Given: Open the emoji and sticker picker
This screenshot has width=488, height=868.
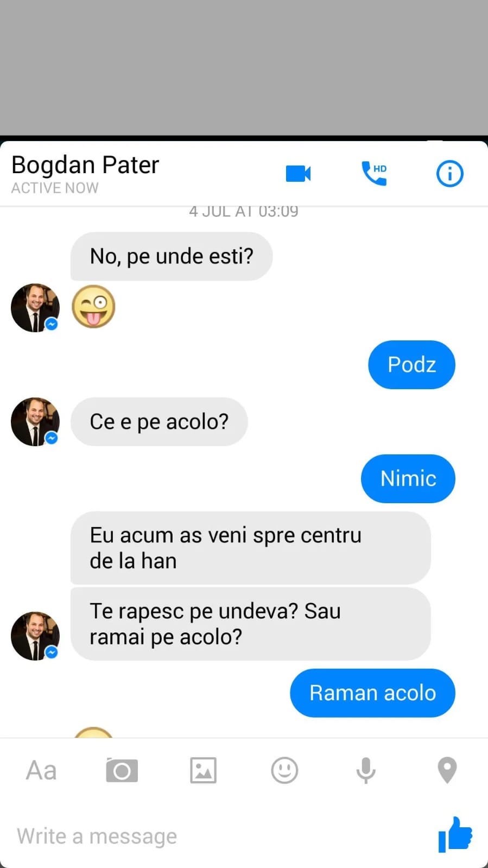Looking at the screenshot, I should (284, 770).
